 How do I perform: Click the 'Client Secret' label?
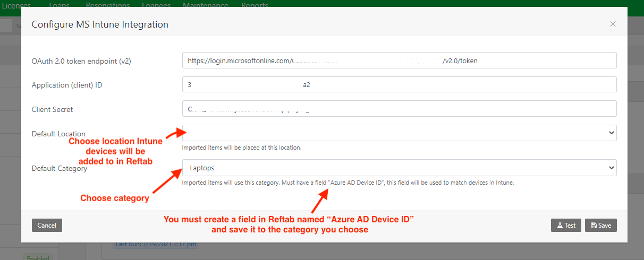point(53,109)
